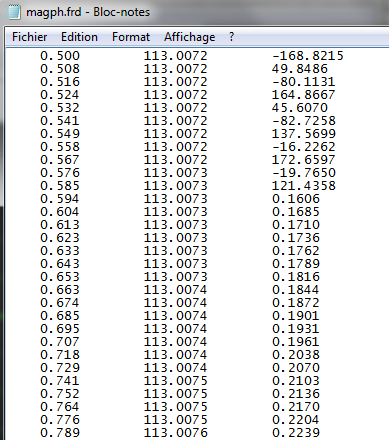Place cursor on the value -168.8215

pos(308,56)
